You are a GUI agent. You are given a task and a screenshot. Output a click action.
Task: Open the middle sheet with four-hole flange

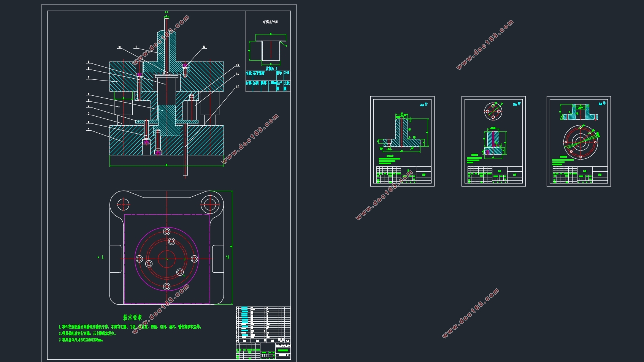click(x=493, y=141)
